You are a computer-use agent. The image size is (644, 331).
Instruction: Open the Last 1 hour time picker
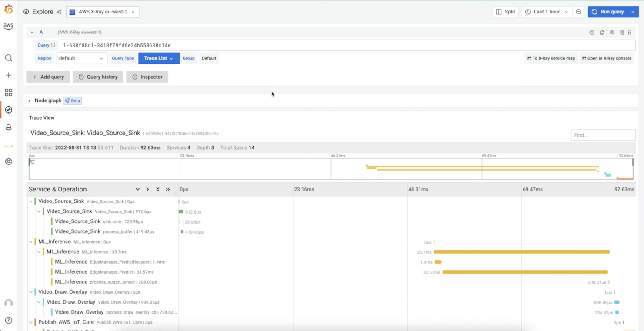click(x=547, y=12)
